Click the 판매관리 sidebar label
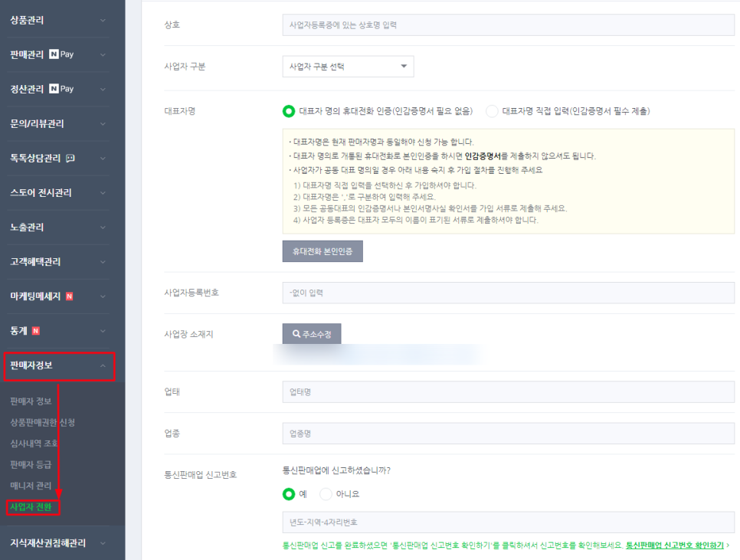The image size is (740, 560). pos(27,54)
